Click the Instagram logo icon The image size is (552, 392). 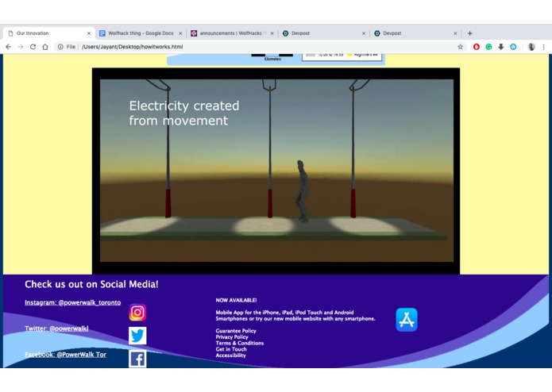coord(137,312)
